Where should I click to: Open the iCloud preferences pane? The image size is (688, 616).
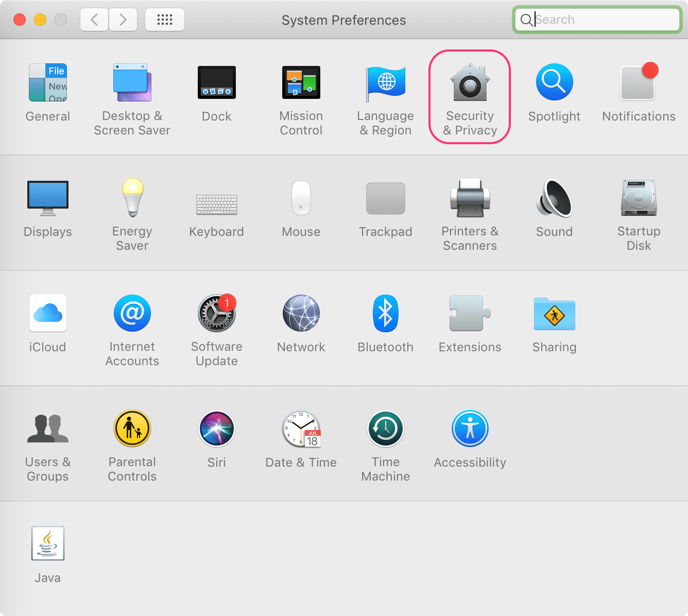tap(48, 314)
